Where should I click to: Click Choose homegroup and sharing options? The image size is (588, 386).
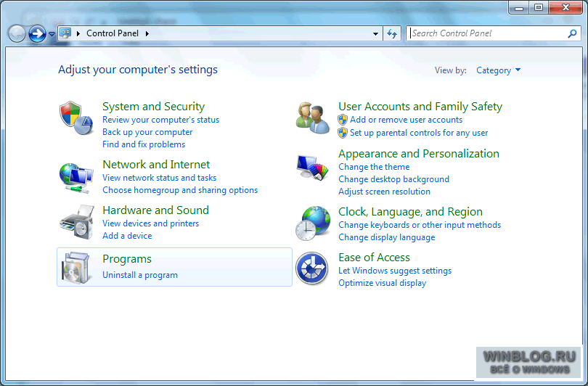point(180,190)
